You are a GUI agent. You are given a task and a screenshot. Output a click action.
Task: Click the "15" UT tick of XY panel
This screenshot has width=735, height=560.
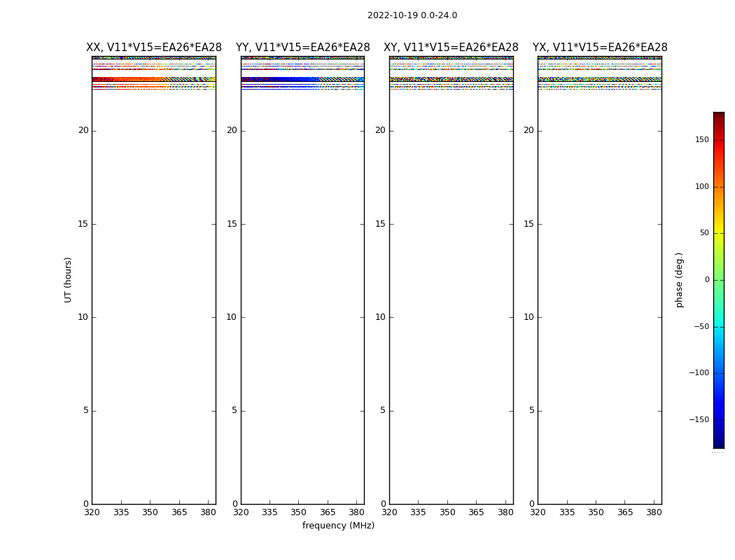pyautogui.click(x=381, y=224)
